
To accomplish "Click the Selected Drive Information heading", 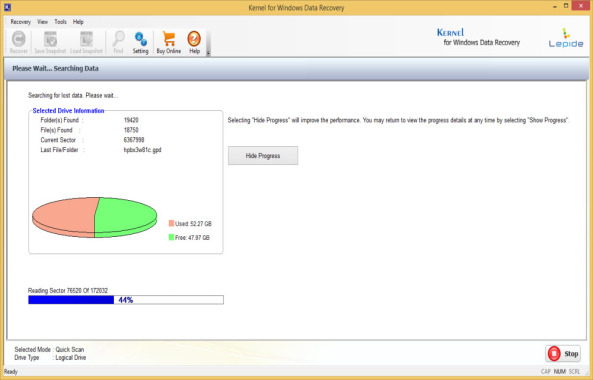I will (68, 111).
